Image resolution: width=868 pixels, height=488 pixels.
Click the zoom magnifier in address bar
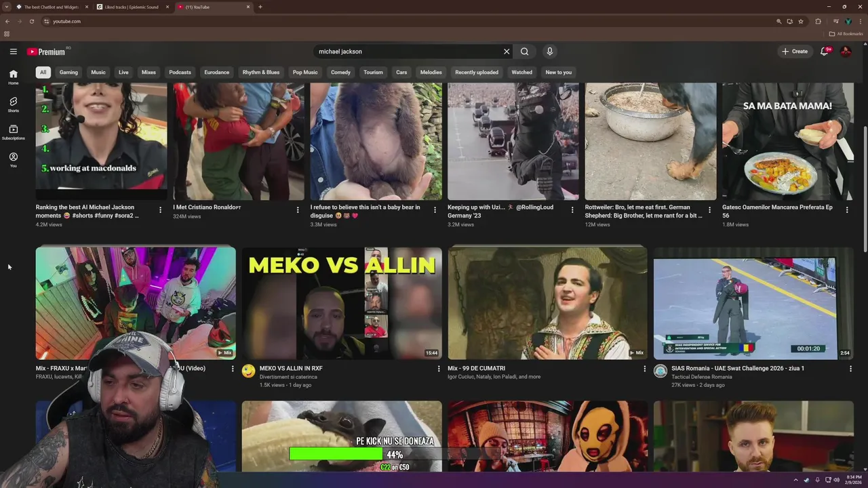(778, 21)
